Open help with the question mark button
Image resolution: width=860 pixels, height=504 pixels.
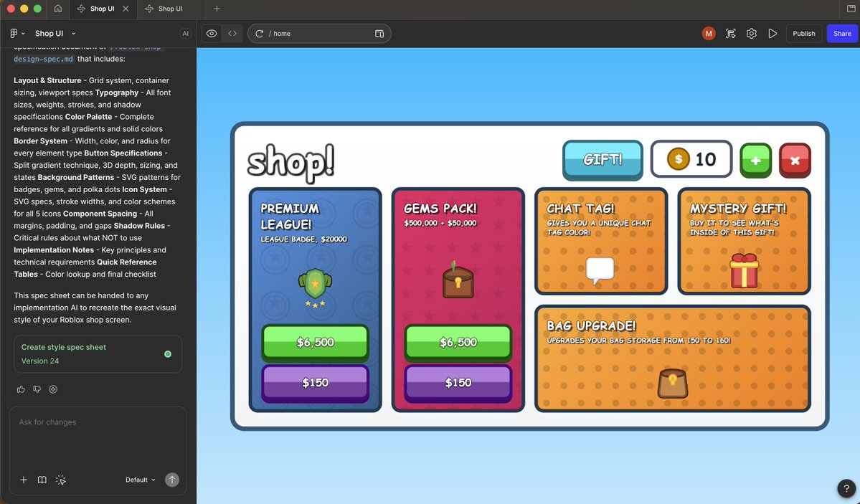coord(846,488)
